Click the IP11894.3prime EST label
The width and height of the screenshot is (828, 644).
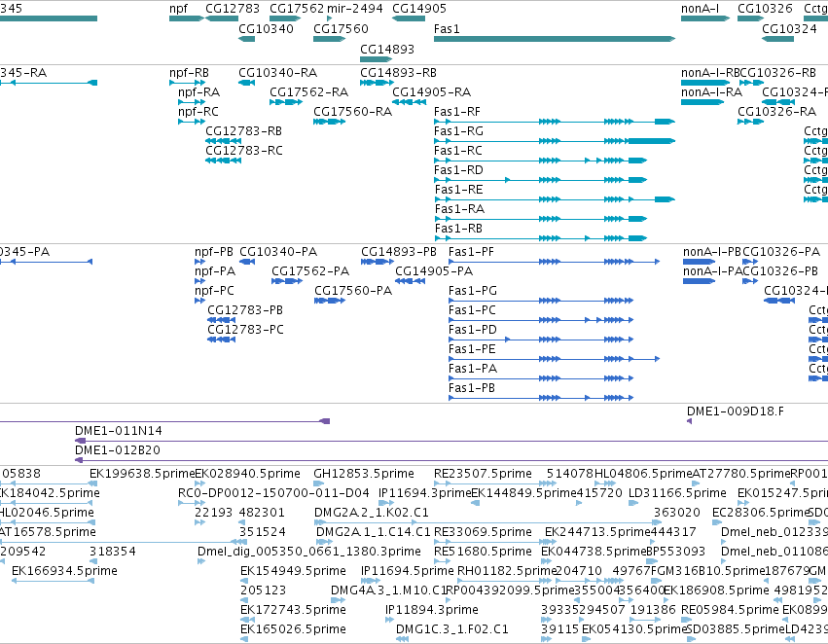432,610
